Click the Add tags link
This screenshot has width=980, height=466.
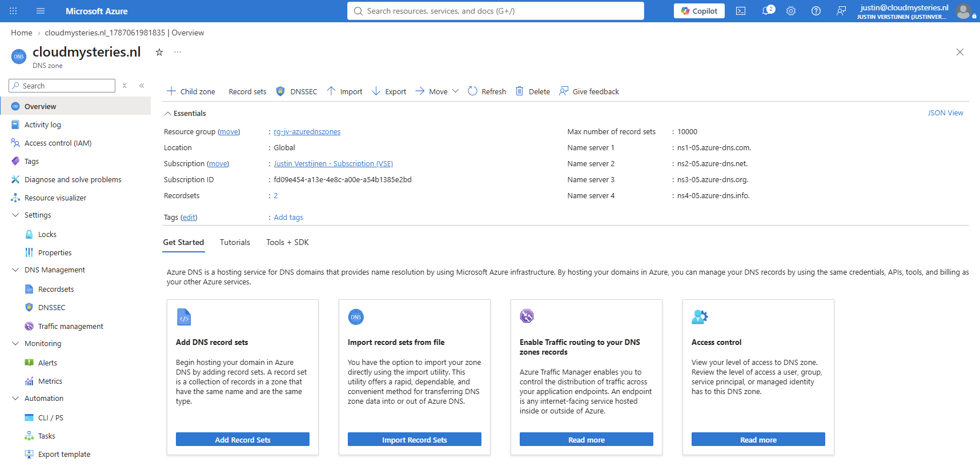tap(288, 218)
